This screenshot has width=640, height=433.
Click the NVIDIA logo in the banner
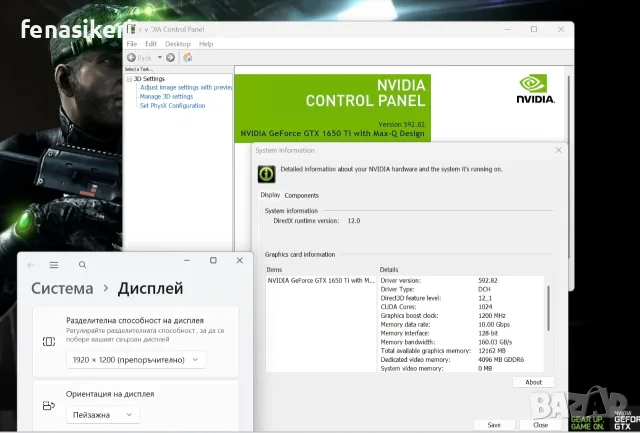(535, 89)
